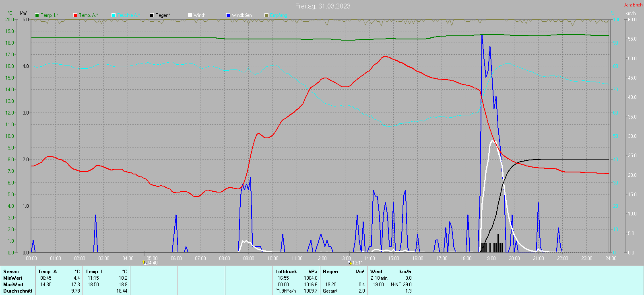Toggle the Temp. A.* legend label
The height and width of the screenshot is (295, 644).
click(x=88, y=15)
